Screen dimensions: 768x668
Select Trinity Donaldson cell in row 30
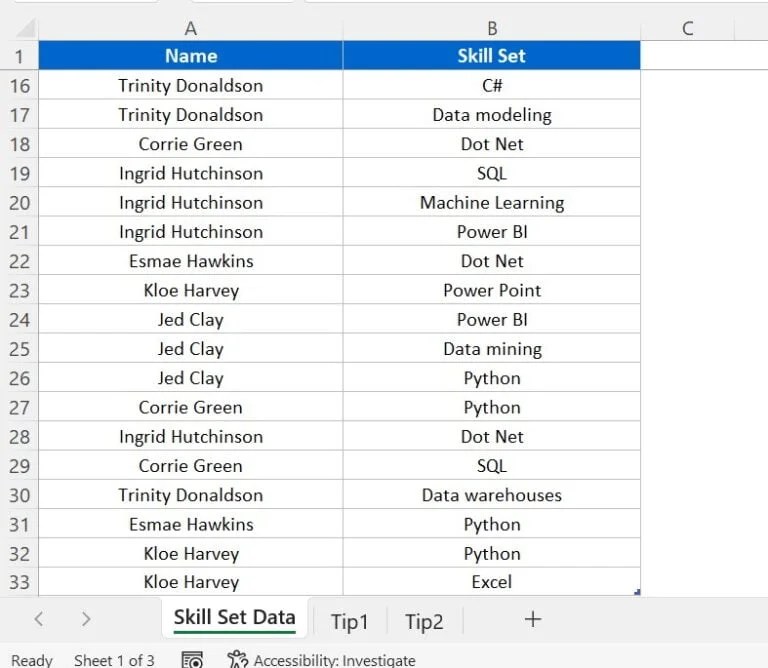pyautogui.click(x=191, y=495)
